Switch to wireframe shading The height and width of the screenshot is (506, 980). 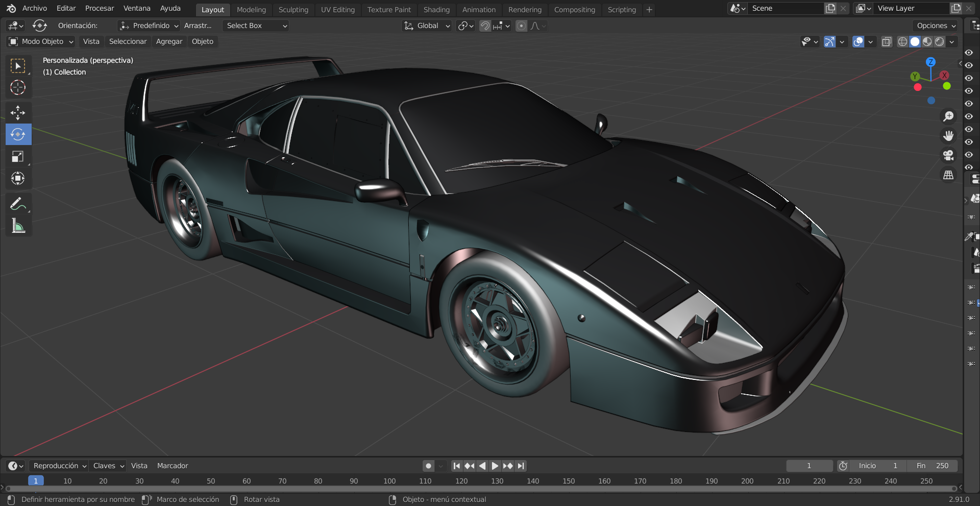[x=902, y=42]
